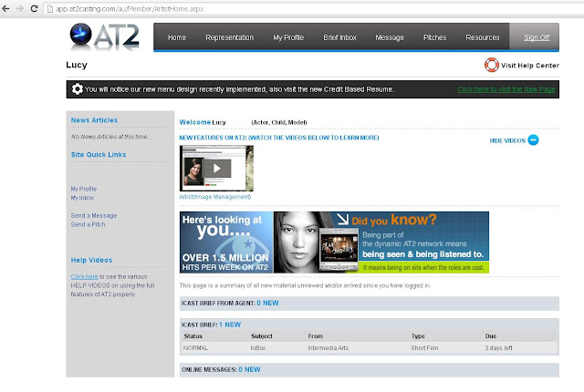Click the AT2 logo
This screenshot has height=392, width=584.
click(x=104, y=37)
